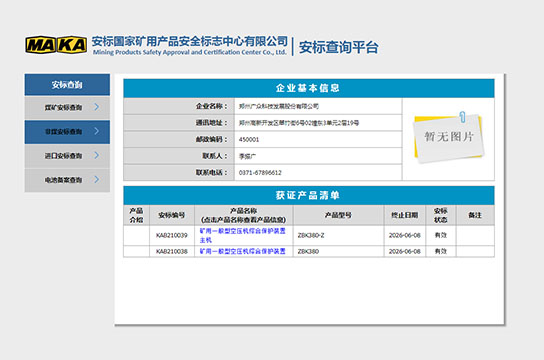Click the 通讯地址 label
The image size is (544, 360).
tap(212, 123)
